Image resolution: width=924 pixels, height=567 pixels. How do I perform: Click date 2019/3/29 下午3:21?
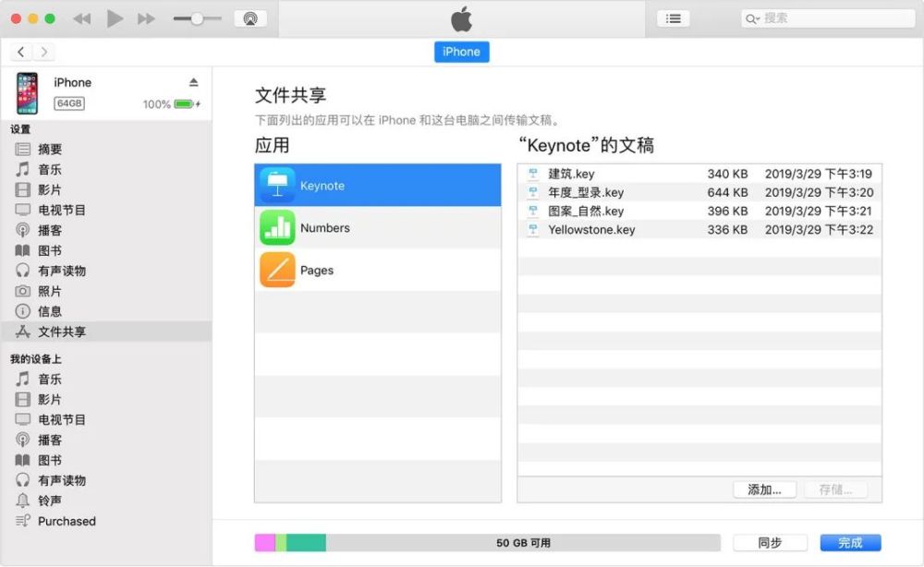click(x=819, y=211)
